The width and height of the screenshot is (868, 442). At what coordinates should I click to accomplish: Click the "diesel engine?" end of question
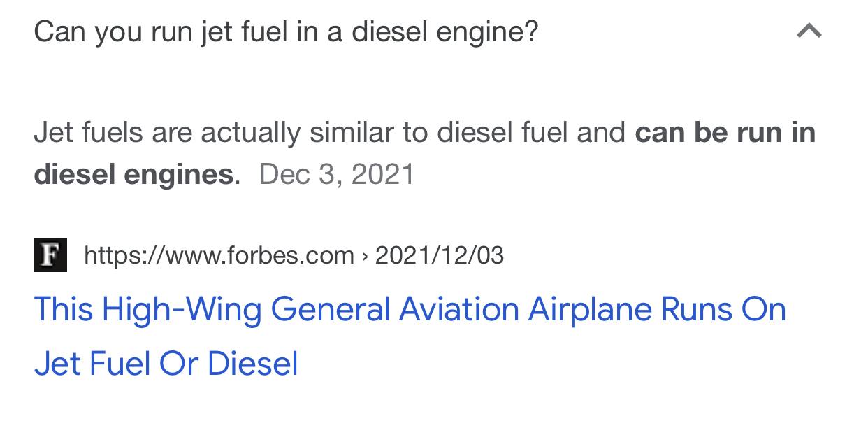(x=445, y=31)
